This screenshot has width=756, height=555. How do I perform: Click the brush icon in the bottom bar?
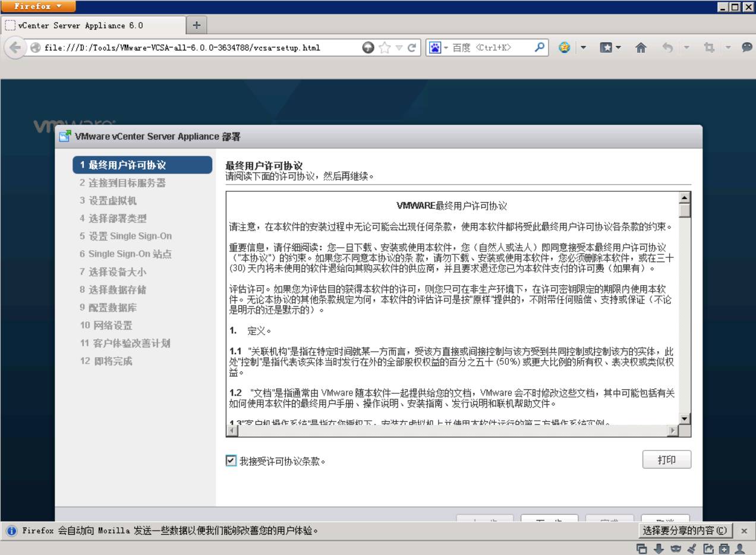[x=691, y=548]
